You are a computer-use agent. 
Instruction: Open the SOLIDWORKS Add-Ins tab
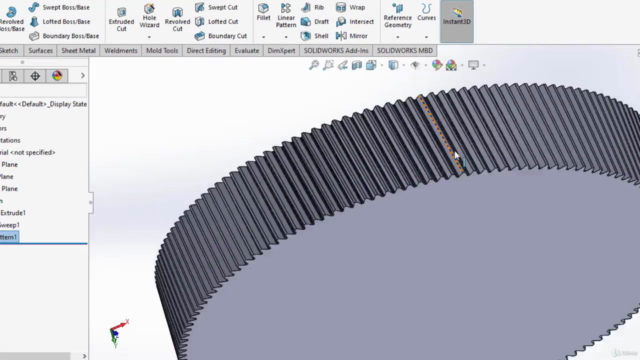click(336, 51)
